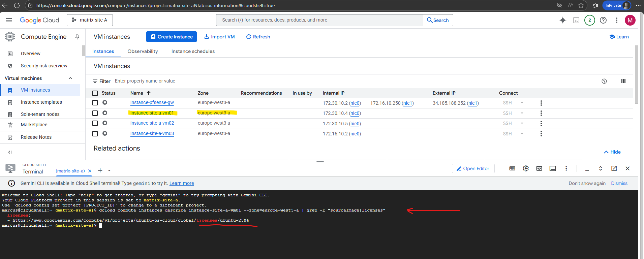Toggle the select-all instances header checkbox
Viewport: 644px width, 259px height.
coord(95,93)
